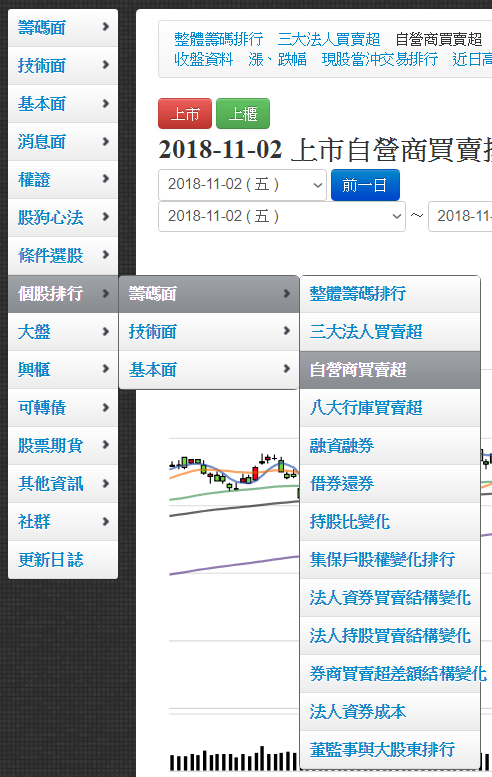Choose 融資融券 in the flyout menu
The height and width of the screenshot is (777, 492).
390,445
